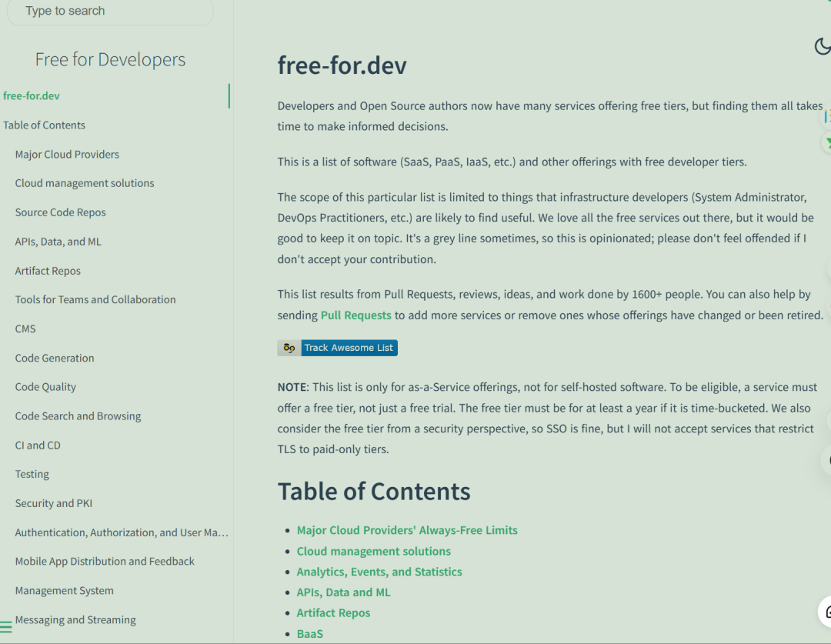831x644 pixels.
Task: Click the glasses icon on the Track Awesome badge
Action: 289,348
